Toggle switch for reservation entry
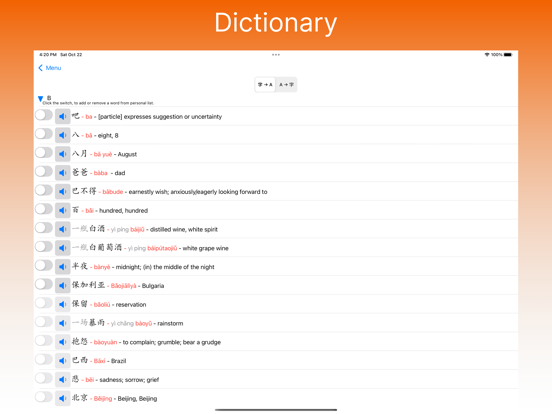 44,303
